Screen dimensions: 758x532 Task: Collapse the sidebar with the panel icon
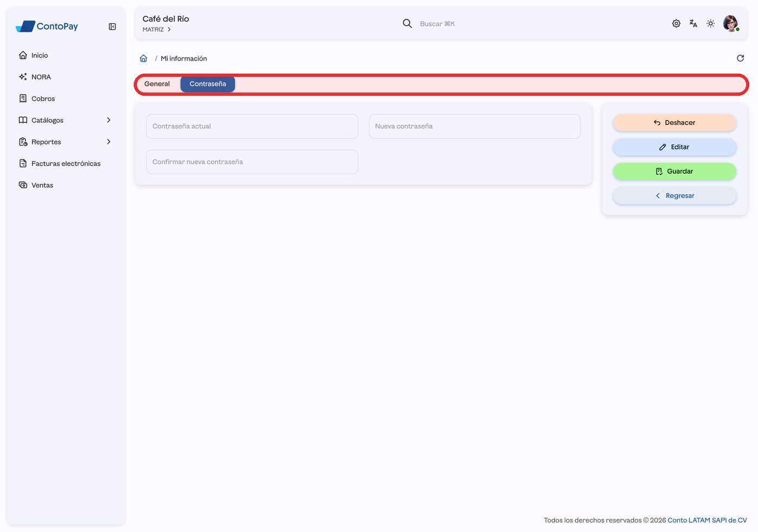(112, 27)
